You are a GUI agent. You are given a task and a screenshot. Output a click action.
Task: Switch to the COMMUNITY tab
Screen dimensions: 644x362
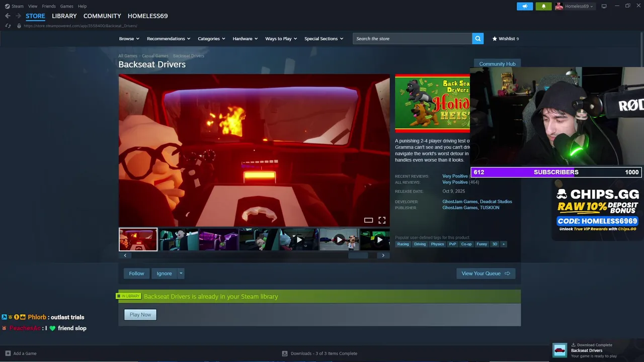click(x=102, y=16)
